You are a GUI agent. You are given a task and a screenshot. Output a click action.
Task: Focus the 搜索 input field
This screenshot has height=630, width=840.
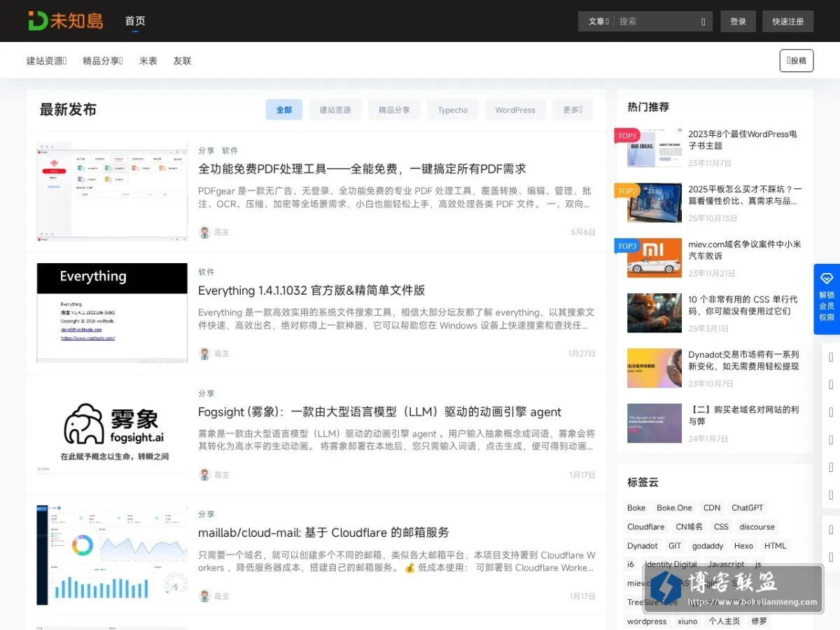[x=657, y=22]
